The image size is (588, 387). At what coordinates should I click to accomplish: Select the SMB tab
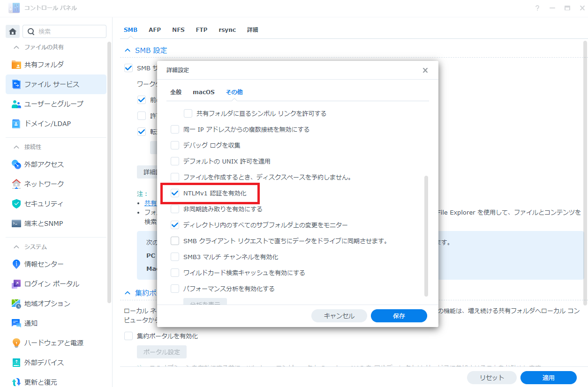[130, 30]
